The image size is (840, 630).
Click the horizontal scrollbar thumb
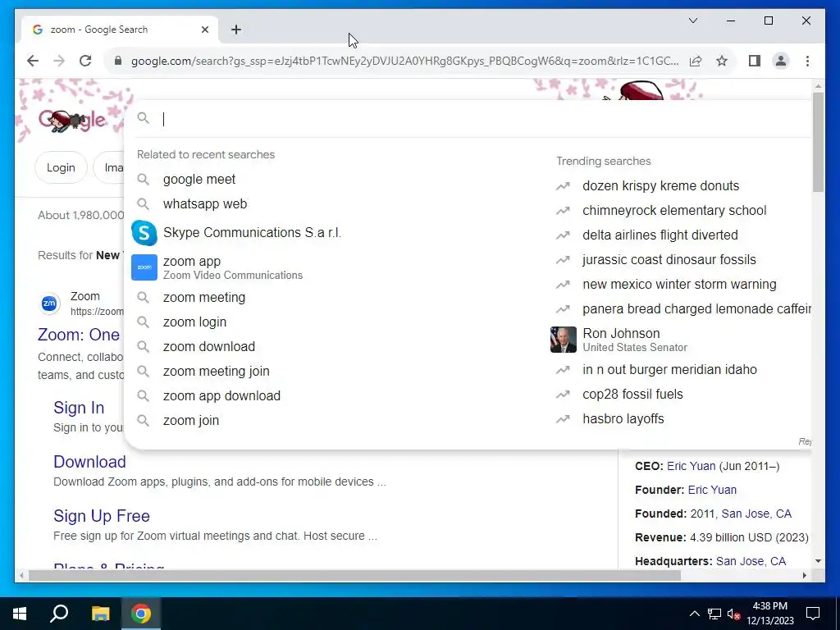pyautogui.click(x=354, y=575)
